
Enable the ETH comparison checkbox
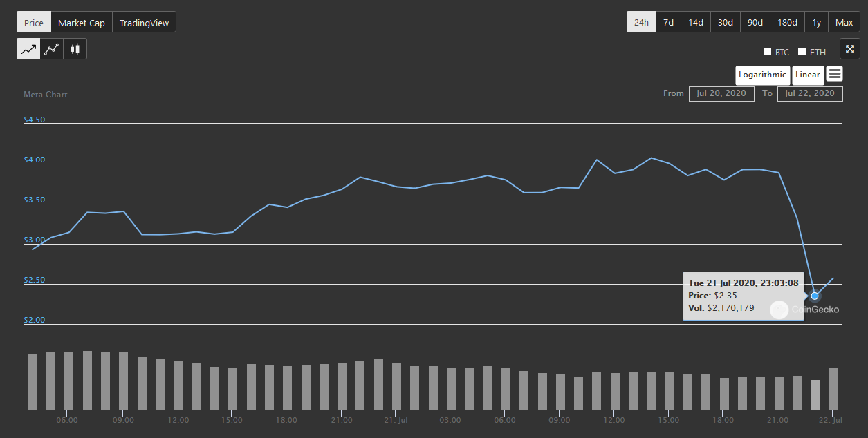click(x=802, y=52)
